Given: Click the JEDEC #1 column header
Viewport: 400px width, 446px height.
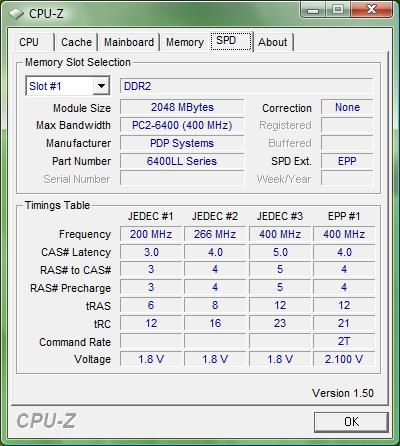Looking at the screenshot, I should [151, 216].
